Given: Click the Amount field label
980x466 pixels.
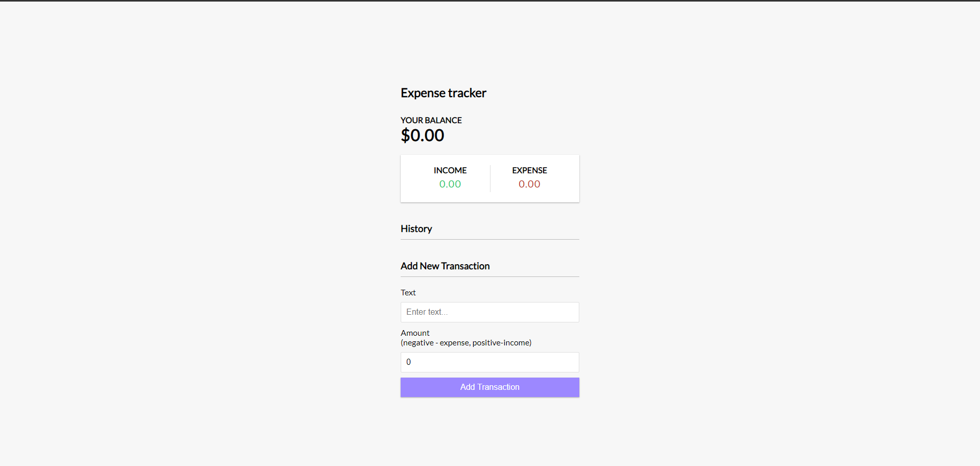Looking at the screenshot, I should 415,333.
